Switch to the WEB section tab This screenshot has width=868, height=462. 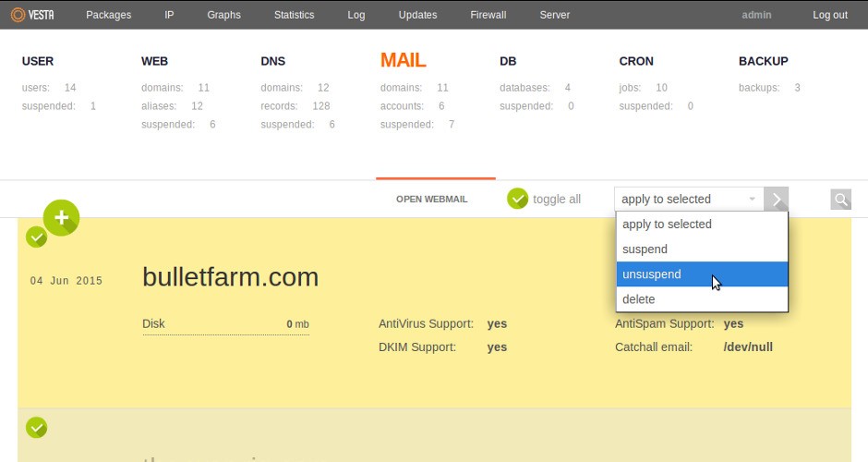coord(154,61)
